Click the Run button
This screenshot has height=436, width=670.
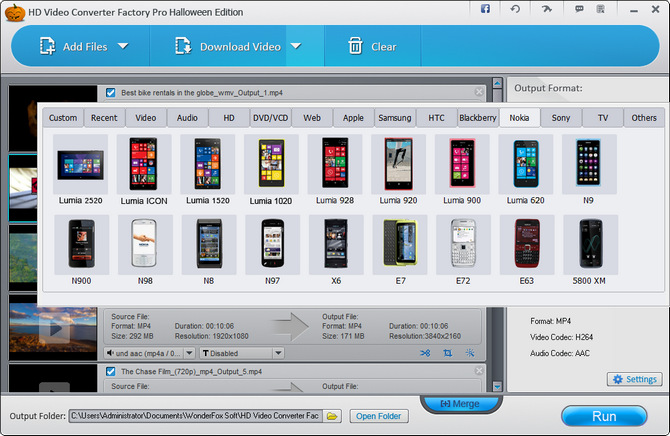[604, 416]
